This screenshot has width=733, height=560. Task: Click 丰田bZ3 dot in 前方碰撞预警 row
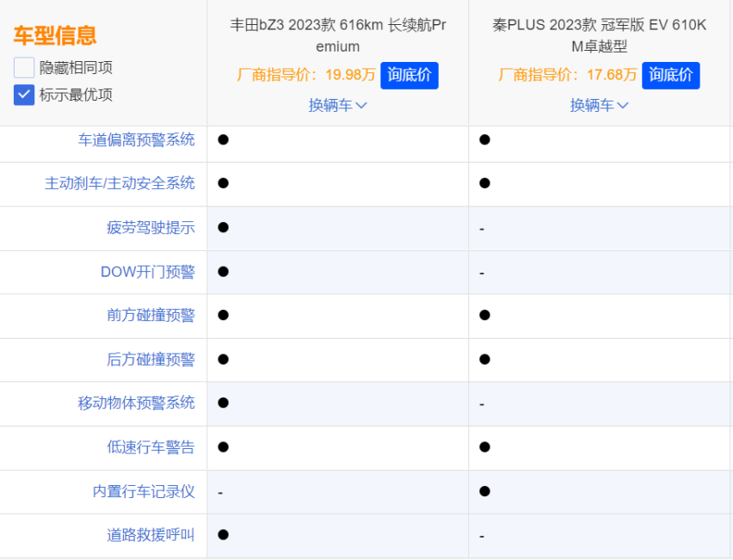(x=223, y=315)
